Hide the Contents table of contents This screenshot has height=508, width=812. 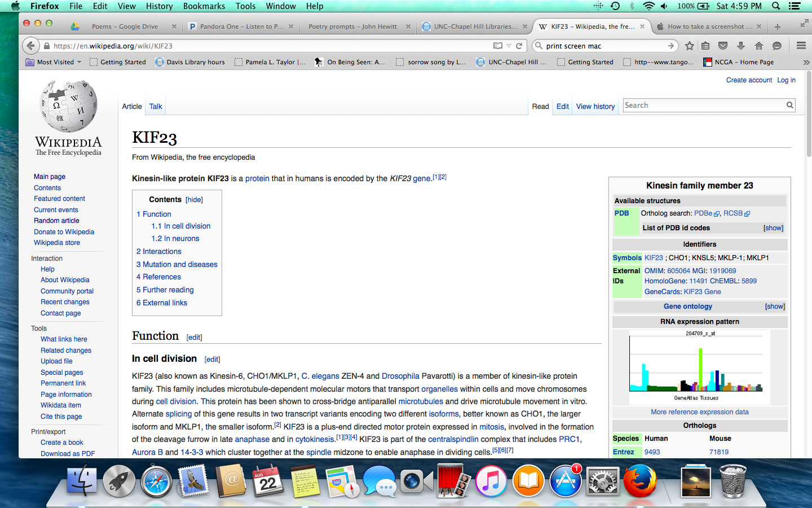click(x=194, y=200)
